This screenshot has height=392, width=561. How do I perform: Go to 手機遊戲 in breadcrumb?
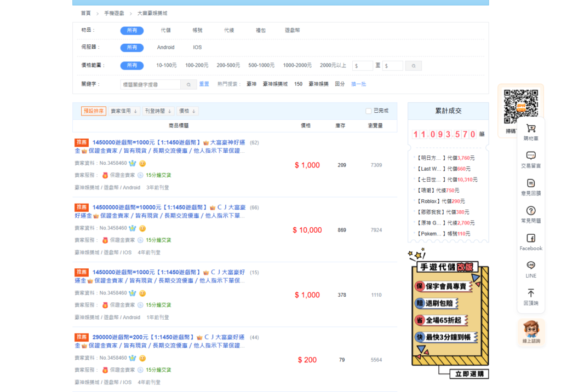(114, 13)
